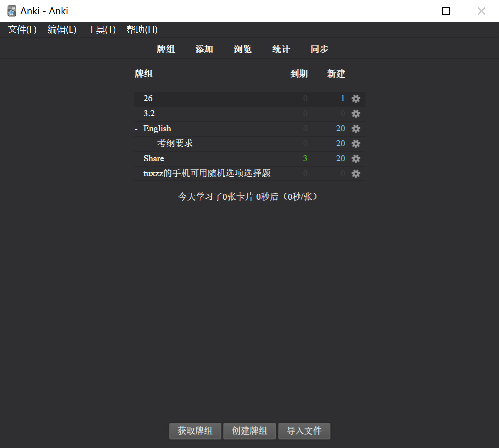
Task: Click the 牌组 column header in deck list
Action: pyautogui.click(x=143, y=74)
